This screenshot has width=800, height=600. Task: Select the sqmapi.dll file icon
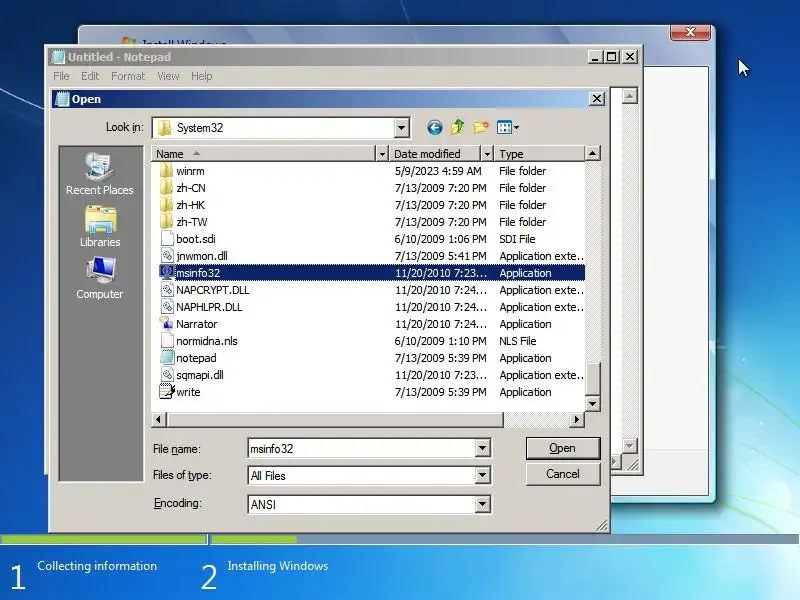167,374
